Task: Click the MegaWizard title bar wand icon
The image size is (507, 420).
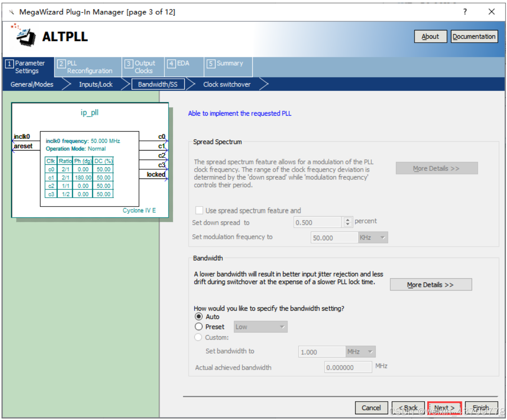Action: [x=11, y=12]
